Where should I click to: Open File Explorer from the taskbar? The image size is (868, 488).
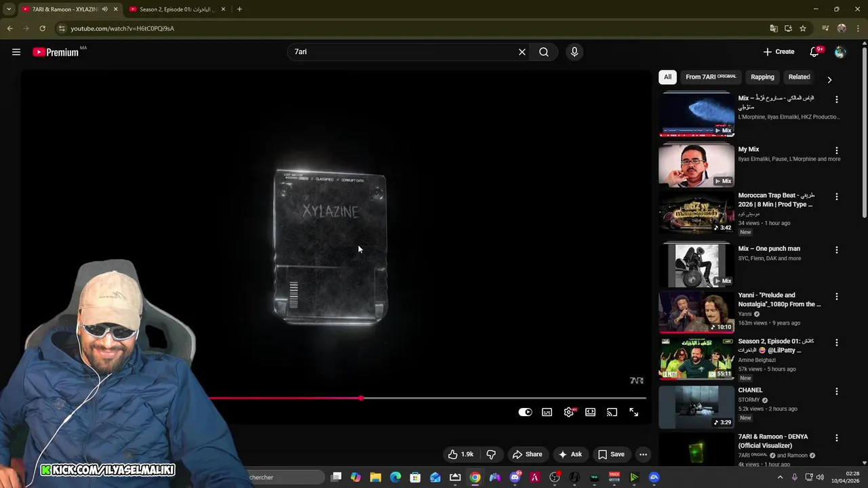[376, 477]
